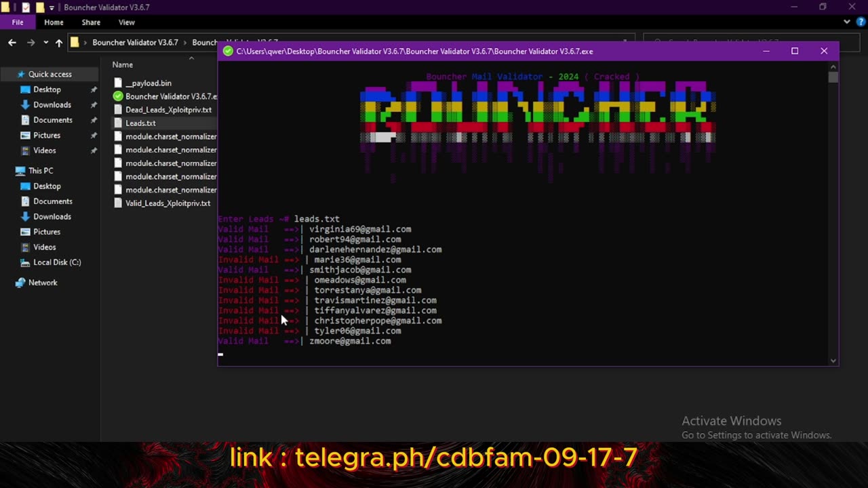
Task: Maximize the Bouncher Validator console window
Action: coord(795,51)
